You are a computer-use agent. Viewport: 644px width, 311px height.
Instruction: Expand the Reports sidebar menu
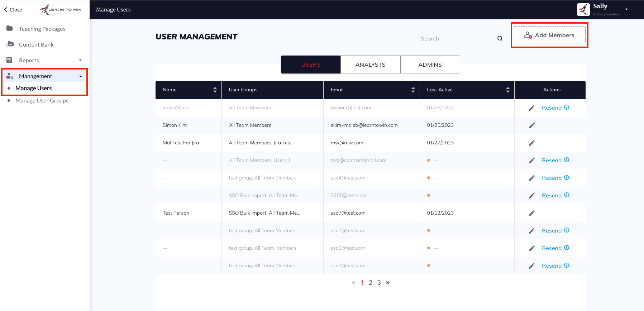(80, 60)
